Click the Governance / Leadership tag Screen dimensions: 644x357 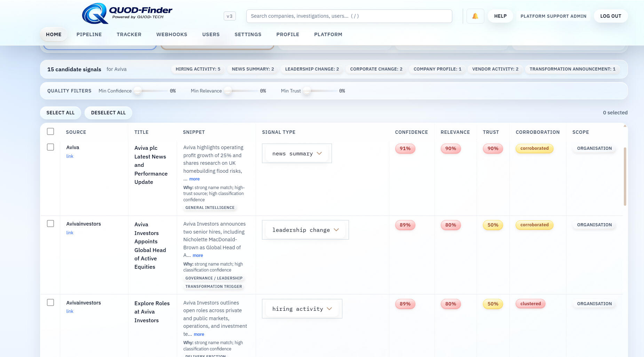tap(214, 278)
